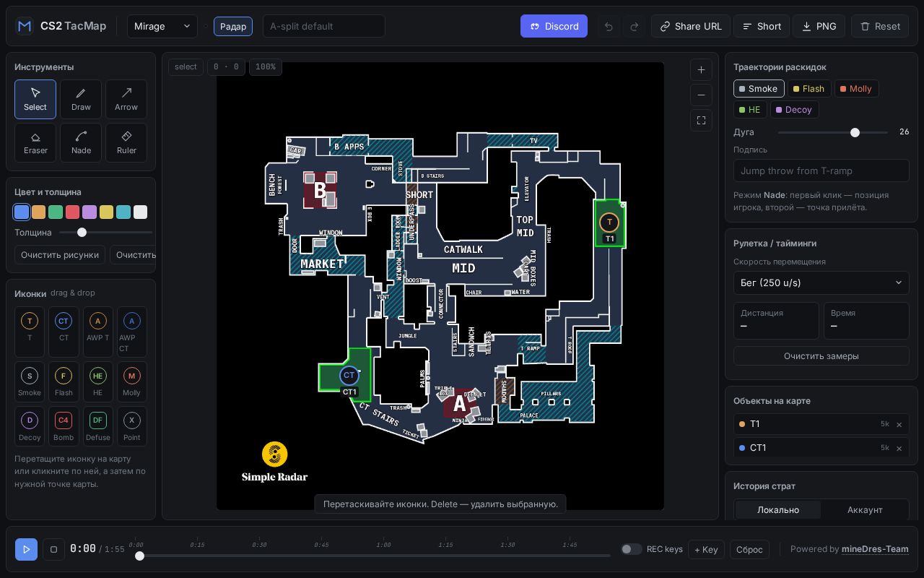
Task: Open movement speed dropdown Бег (250 u/s)
Action: [x=821, y=282]
